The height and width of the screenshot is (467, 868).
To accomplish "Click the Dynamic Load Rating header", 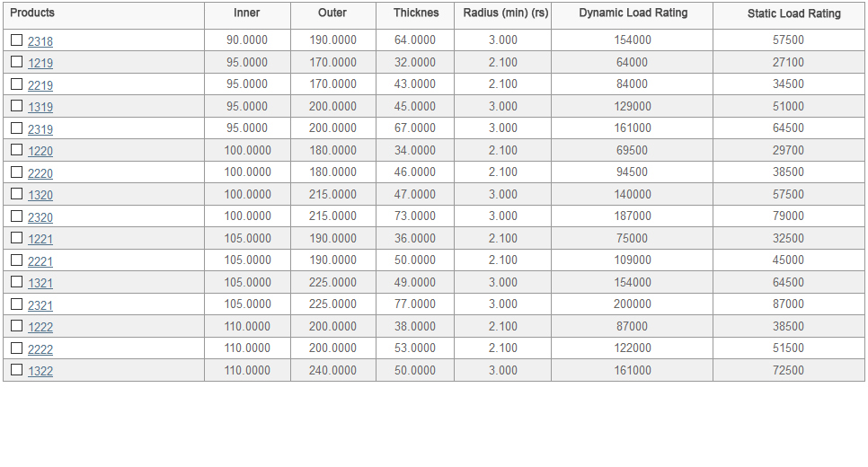I will tap(633, 13).
